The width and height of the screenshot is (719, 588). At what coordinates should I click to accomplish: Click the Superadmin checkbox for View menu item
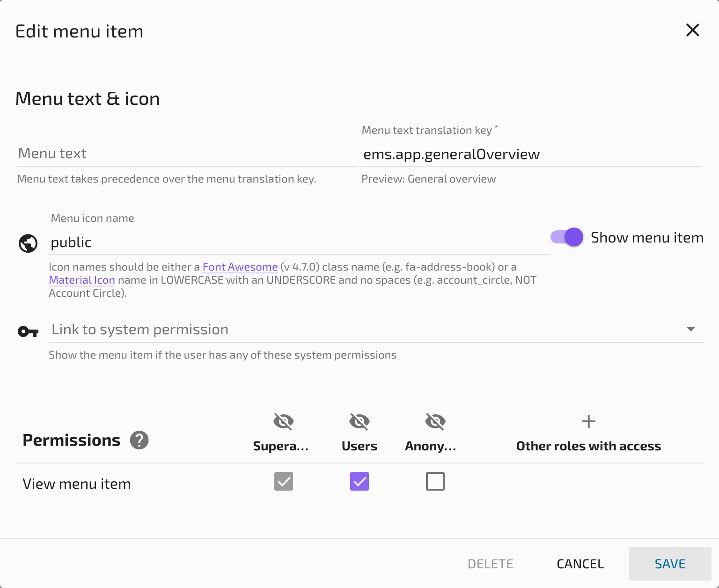(283, 481)
